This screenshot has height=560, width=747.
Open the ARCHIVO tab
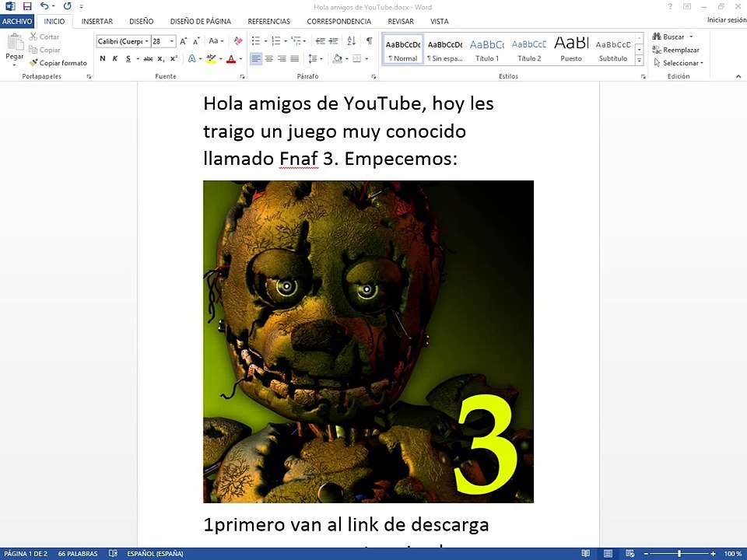pos(17,22)
